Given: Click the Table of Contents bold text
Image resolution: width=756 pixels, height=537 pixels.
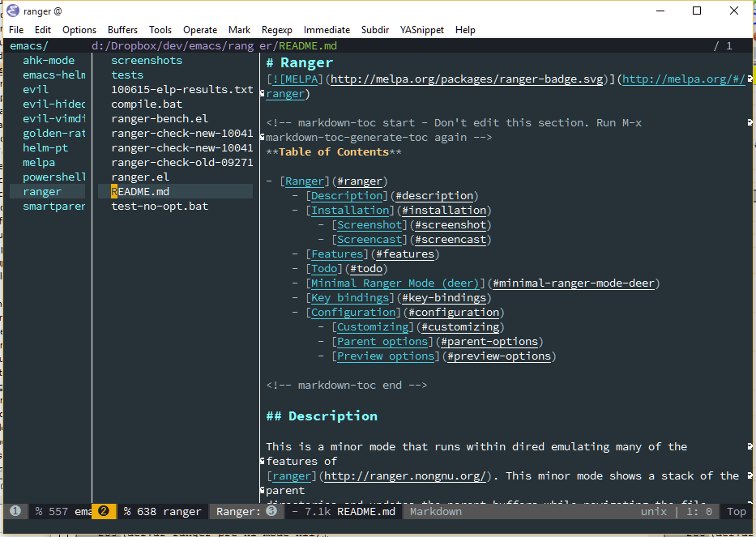Looking at the screenshot, I should coord(334,151).
